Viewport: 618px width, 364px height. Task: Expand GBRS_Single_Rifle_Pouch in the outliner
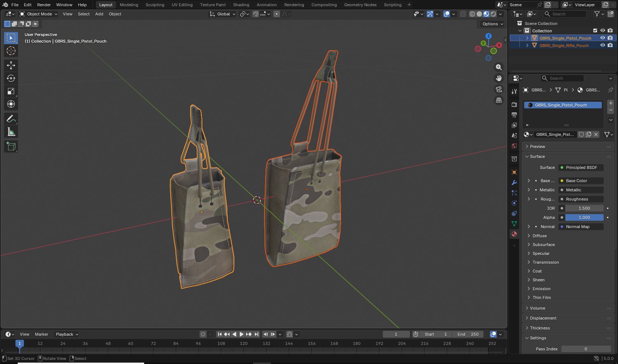[x=527, y=45]
